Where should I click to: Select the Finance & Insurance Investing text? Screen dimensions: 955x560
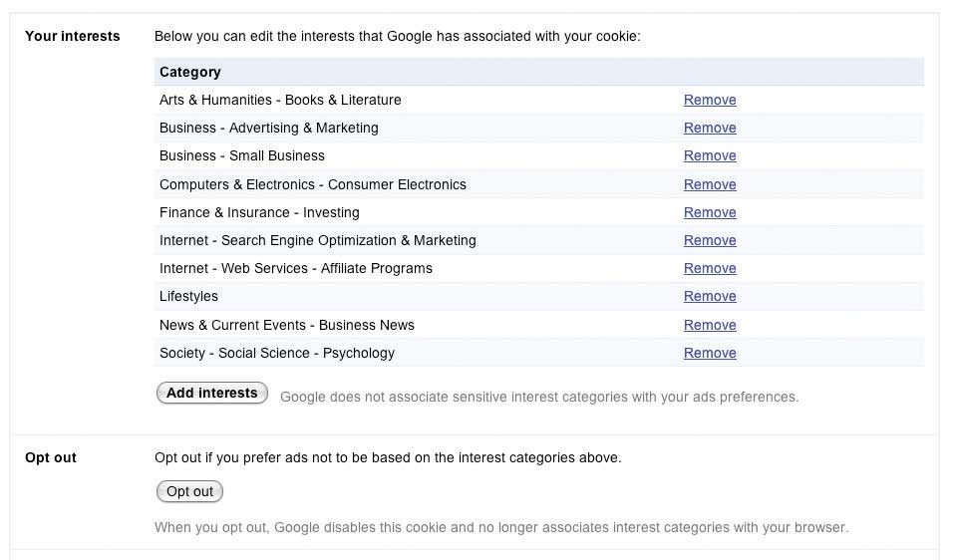259,212
